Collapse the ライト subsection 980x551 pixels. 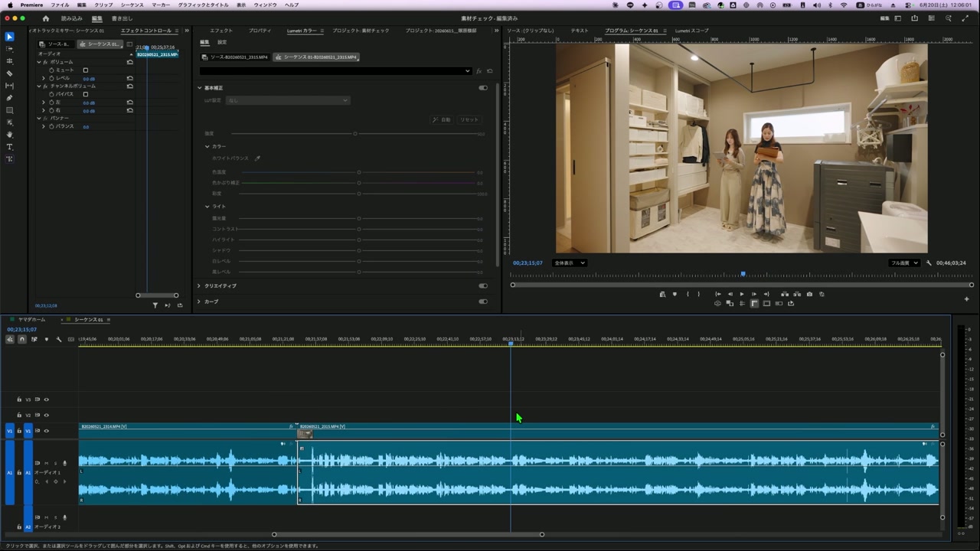207,207
